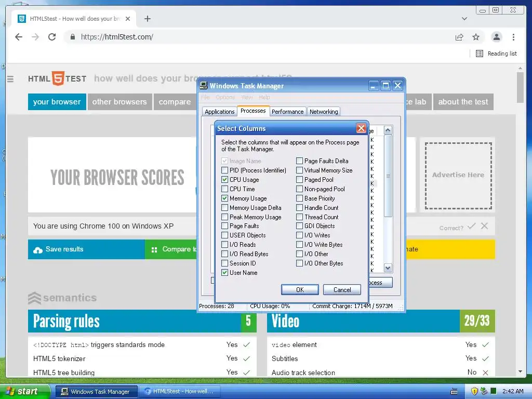Tick the Page Faults checkbox
This screenshot has width=532, height=399.
click(224, 226)
